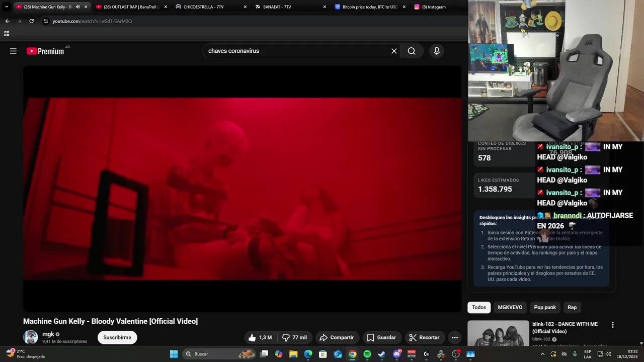Click the Bloody Valentine video player
Viewport: 644px width, 362px height.
pos(242,189)
